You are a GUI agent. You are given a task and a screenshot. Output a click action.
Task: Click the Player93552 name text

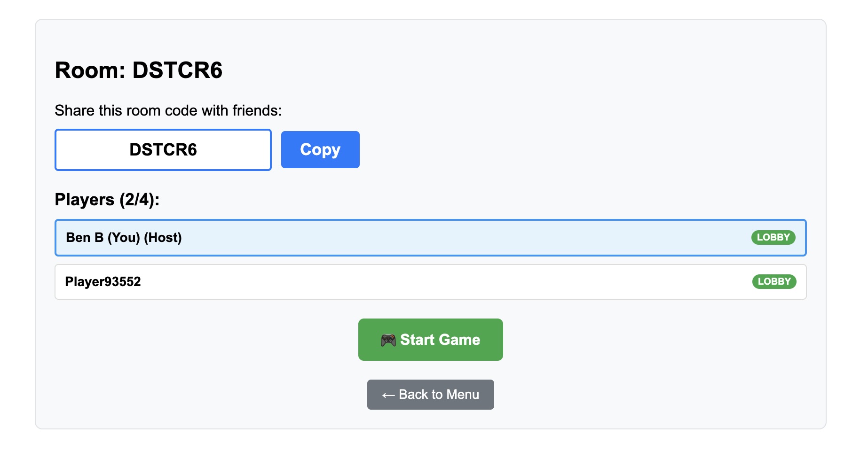(103, 282)
